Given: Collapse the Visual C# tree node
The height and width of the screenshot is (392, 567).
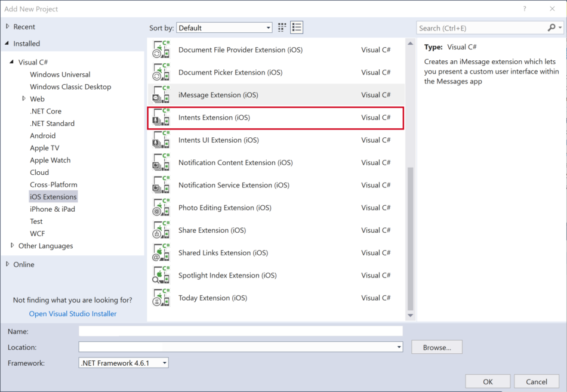Looking at the screenshot, I should point(12,62).
